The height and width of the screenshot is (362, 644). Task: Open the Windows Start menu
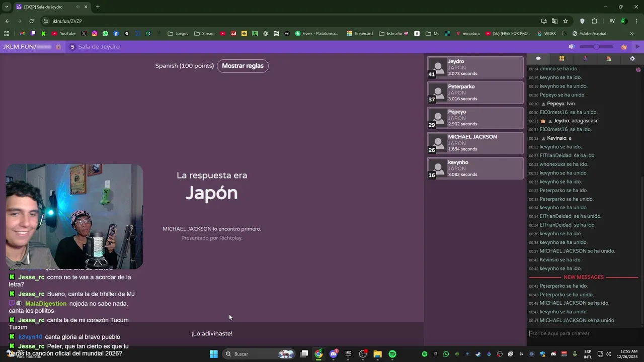click(x=214, y=354)
